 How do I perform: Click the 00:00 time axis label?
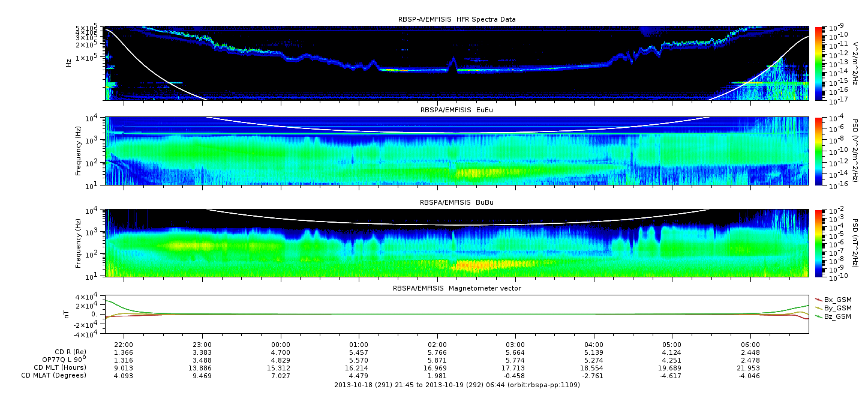[280, 345]
